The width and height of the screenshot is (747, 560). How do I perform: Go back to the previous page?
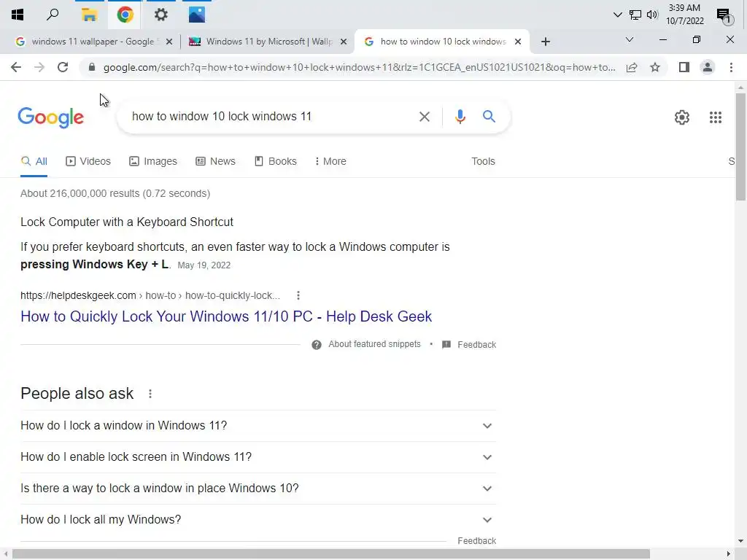click(x=16, y=67)
